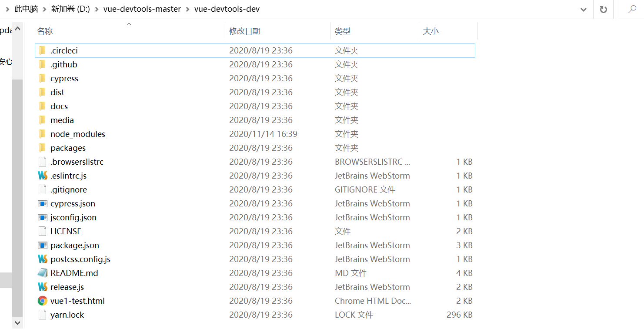The image size is (644, 332).
Task: Go to vue-devtools-master breadcrumb segment
Action: (142, 9)
